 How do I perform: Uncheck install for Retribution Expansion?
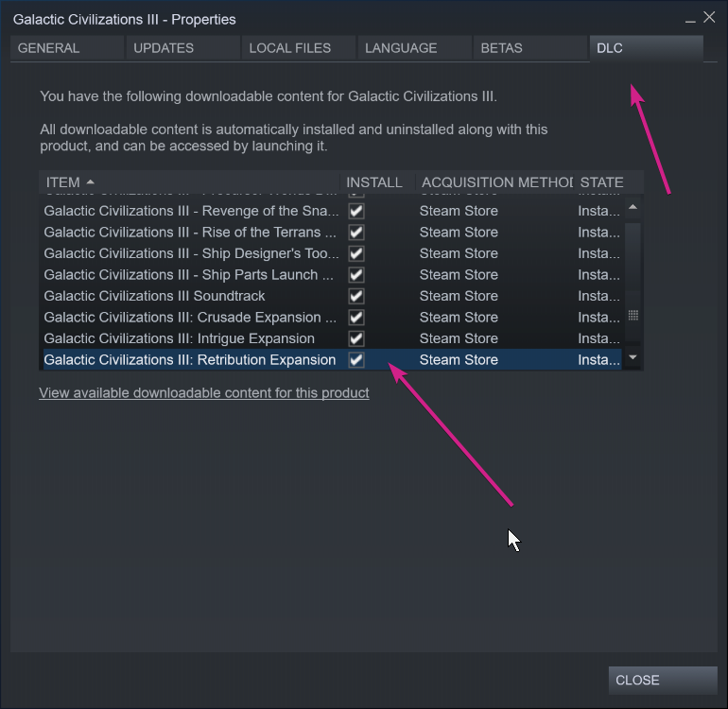tap(356, 360)
